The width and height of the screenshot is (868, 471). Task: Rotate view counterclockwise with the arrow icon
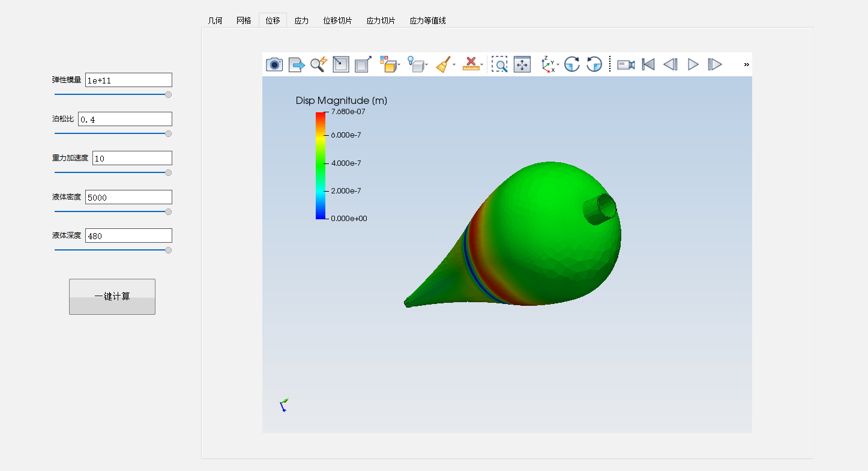(594, 64)
